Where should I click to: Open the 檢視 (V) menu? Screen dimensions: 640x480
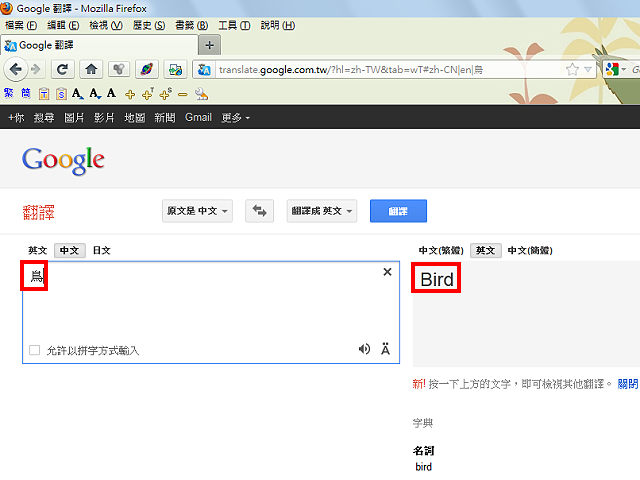point(106,25)
